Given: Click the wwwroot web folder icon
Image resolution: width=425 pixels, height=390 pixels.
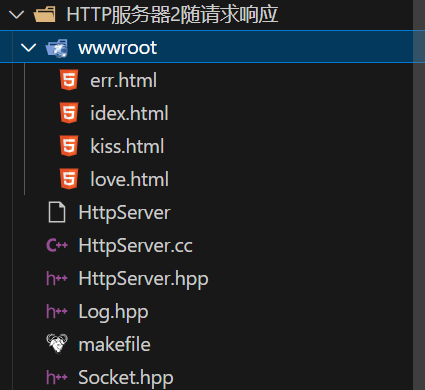Looking at the screenshot, I should point(57,48).
